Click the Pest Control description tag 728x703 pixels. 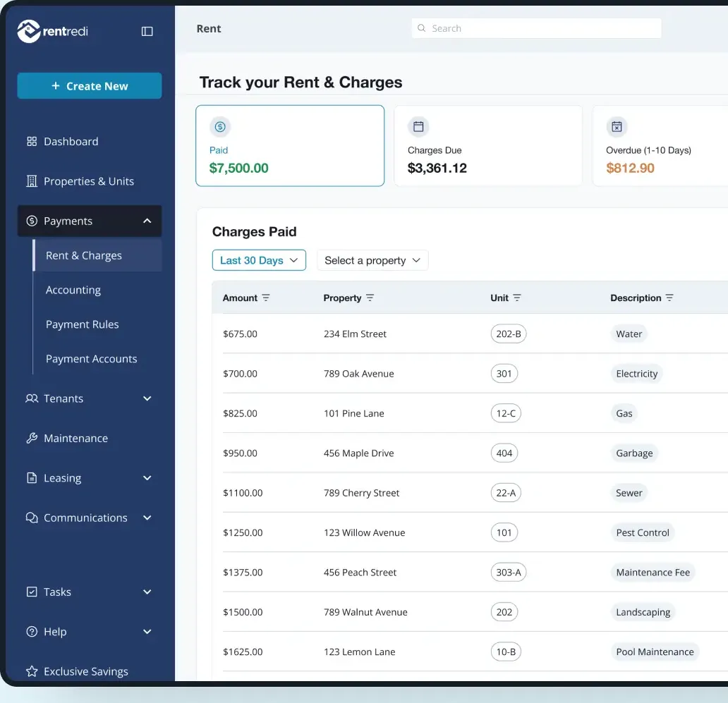643,532
